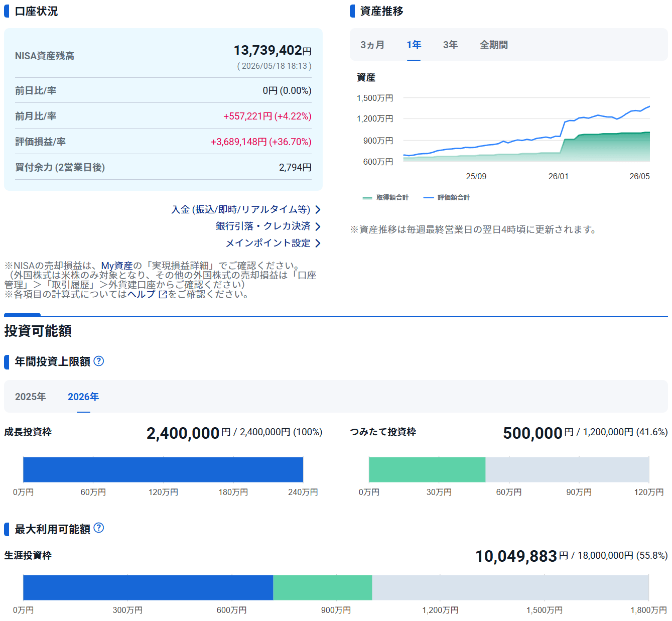Click the external link icon next to ヘルプ
672x621 pixels.
tap(163, 295)
